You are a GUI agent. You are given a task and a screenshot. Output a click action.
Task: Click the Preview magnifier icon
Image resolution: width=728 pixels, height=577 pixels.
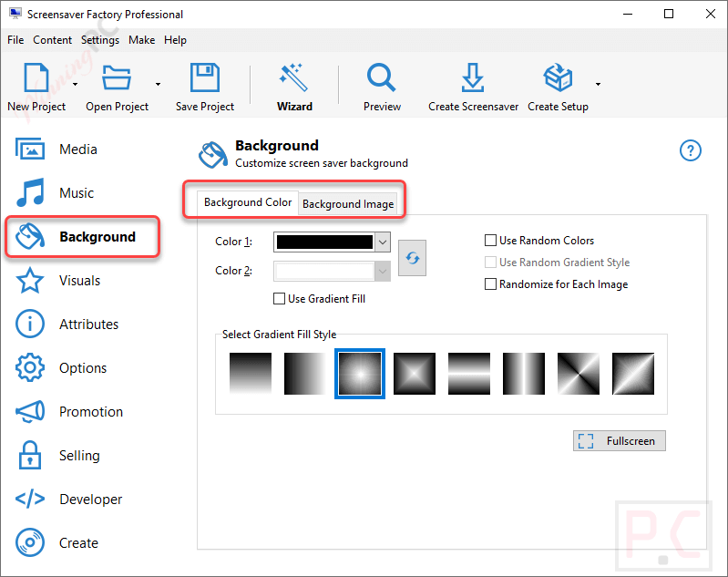(382, 77)
